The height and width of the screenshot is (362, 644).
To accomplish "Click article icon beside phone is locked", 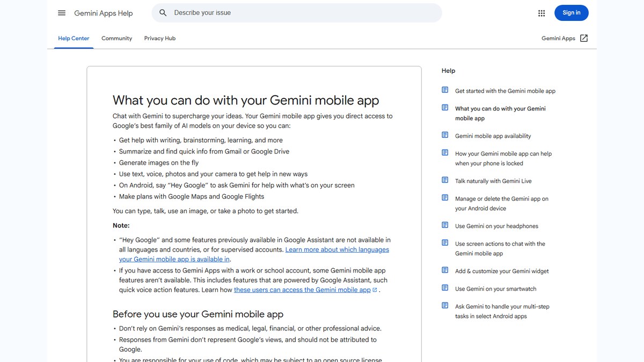I will (445, 153).
